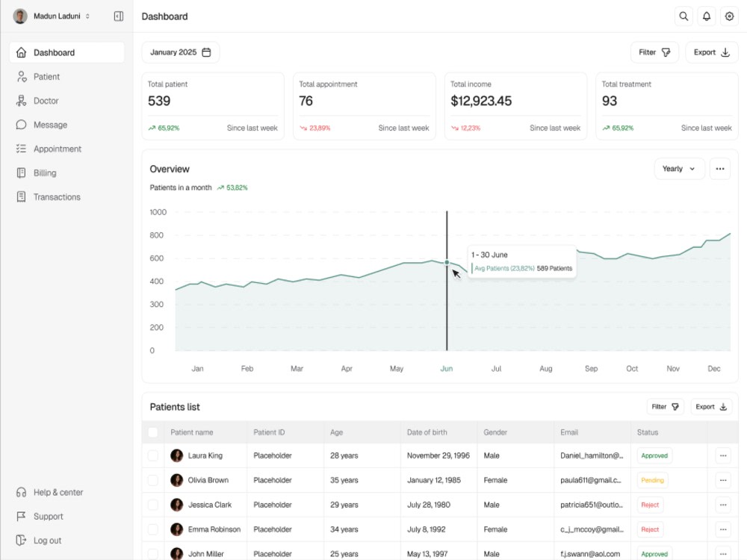Tick the checkbox for Emma Robinson
Image resolution: width=747 pixels, height=560 pixels.
coord(153,529)
